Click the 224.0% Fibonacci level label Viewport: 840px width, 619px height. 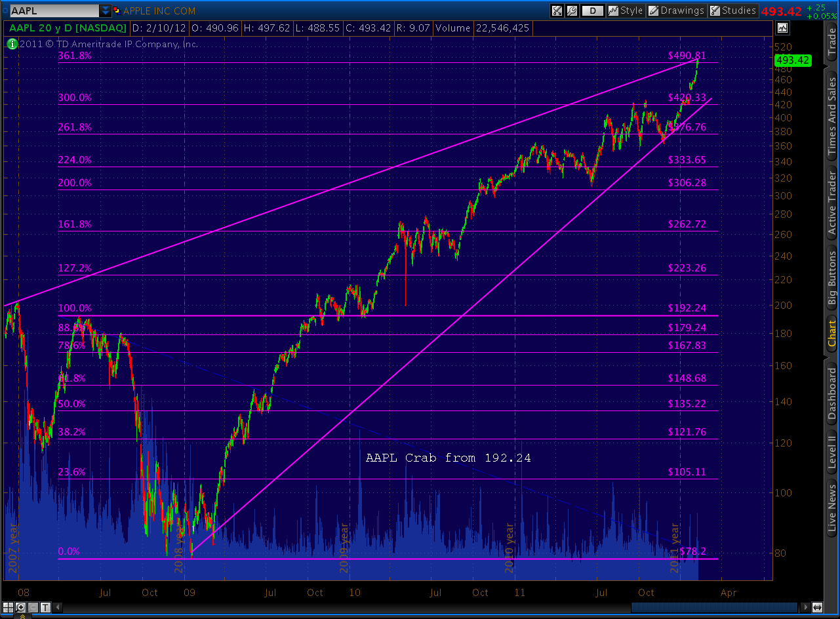tap(75, 160)
